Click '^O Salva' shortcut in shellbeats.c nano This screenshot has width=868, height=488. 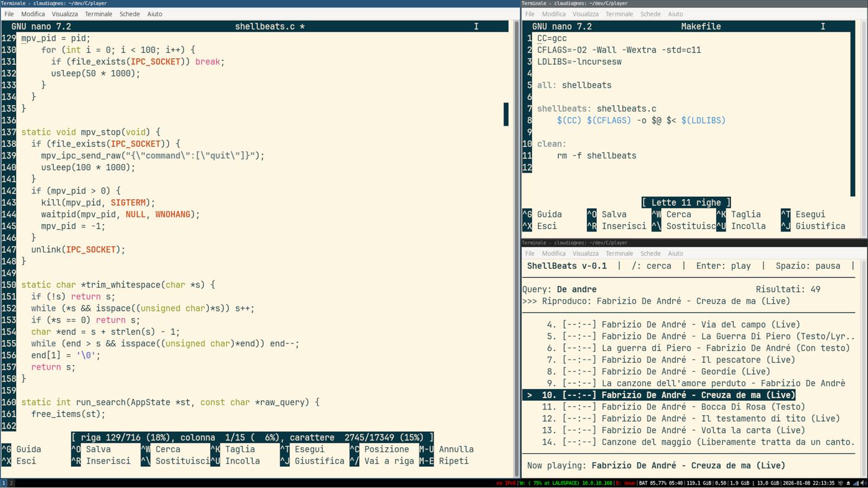click(x=91, y=450)
